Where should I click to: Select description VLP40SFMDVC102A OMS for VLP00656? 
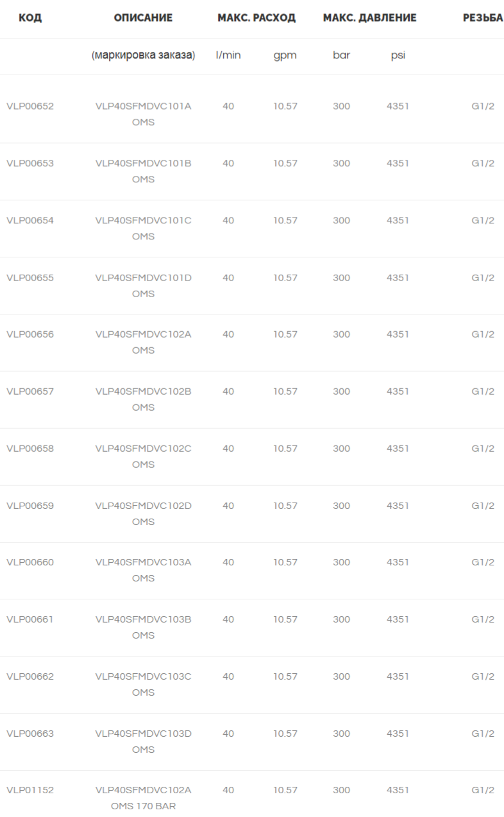(x=143, y=342)
